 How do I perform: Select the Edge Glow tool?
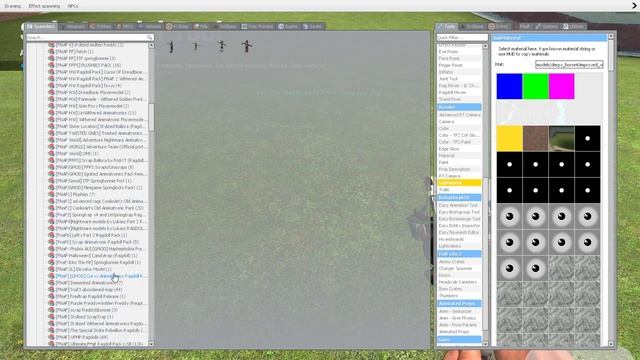459,149
